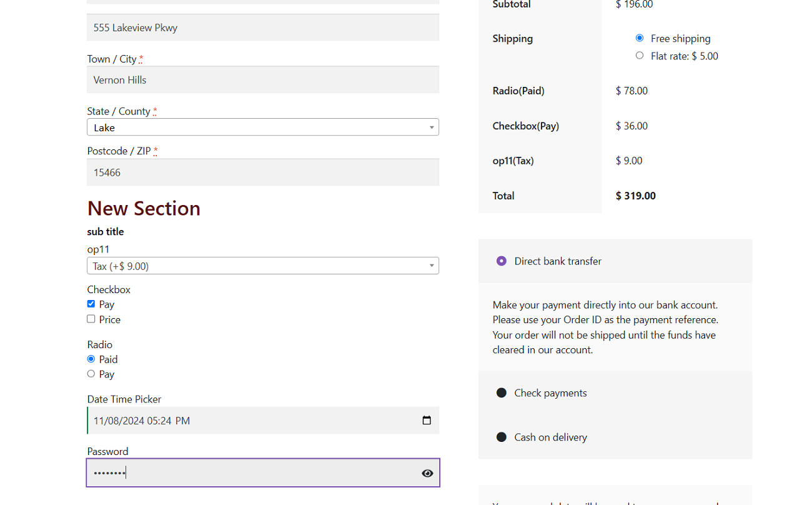The height and width of the screenshot is (505, 812).
Task: Focus the Password input field
Action: point(263,472)
